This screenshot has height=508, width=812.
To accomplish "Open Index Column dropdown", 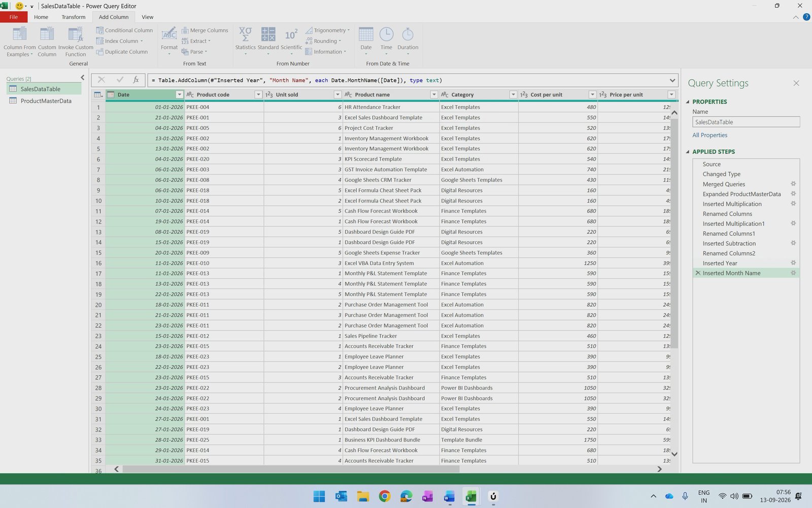I will 120,41.
